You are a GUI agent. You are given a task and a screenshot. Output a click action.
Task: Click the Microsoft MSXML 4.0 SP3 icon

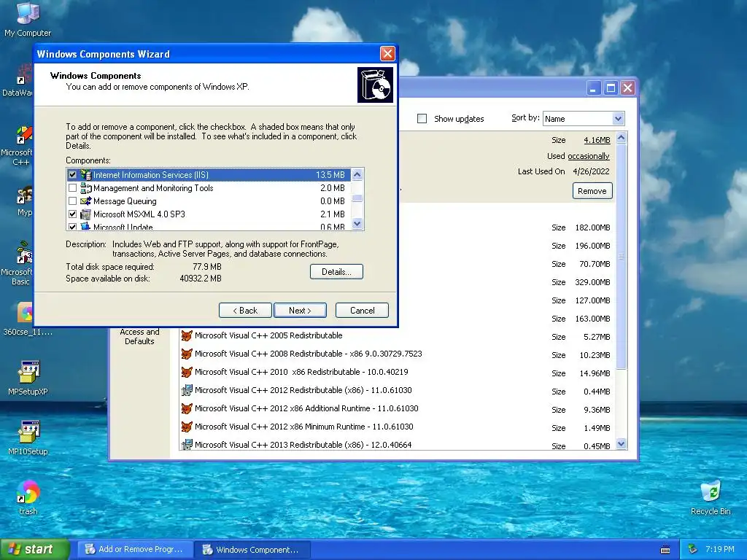click(x=86, y=214)
